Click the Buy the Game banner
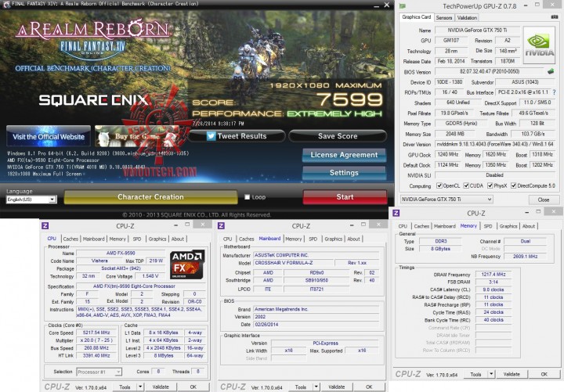Screen dimensions: 564x392 coord(136,136)
